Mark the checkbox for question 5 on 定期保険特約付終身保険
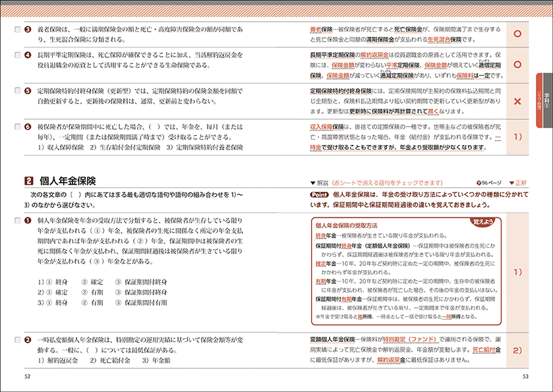This screenshot has height=392, width=553. [18, 91]
